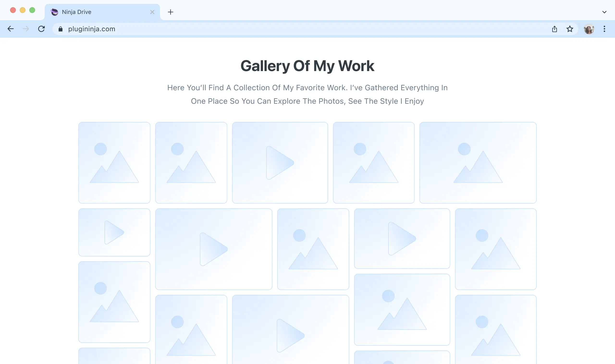Viewport: 615px width, 364px height.
Task: Open second-column image in bottom row
Action: (191, 329)
